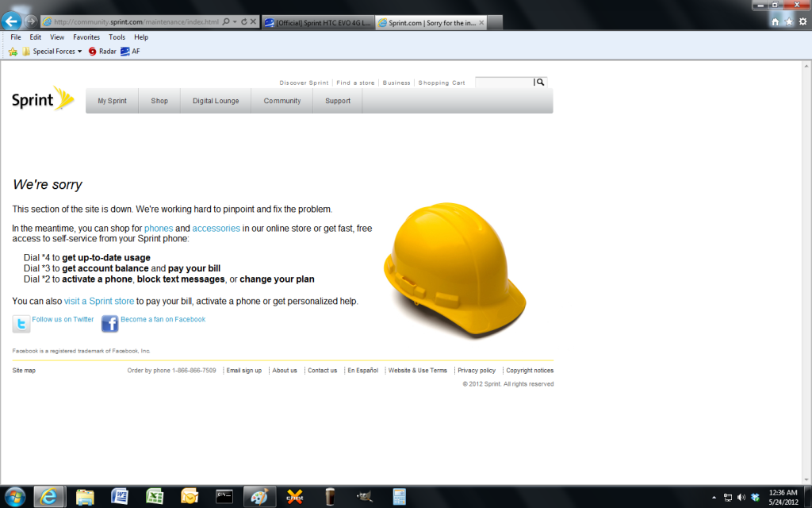Click the Sprint logo
Viewport: 812px width, 508px height.
pos(43,98)
